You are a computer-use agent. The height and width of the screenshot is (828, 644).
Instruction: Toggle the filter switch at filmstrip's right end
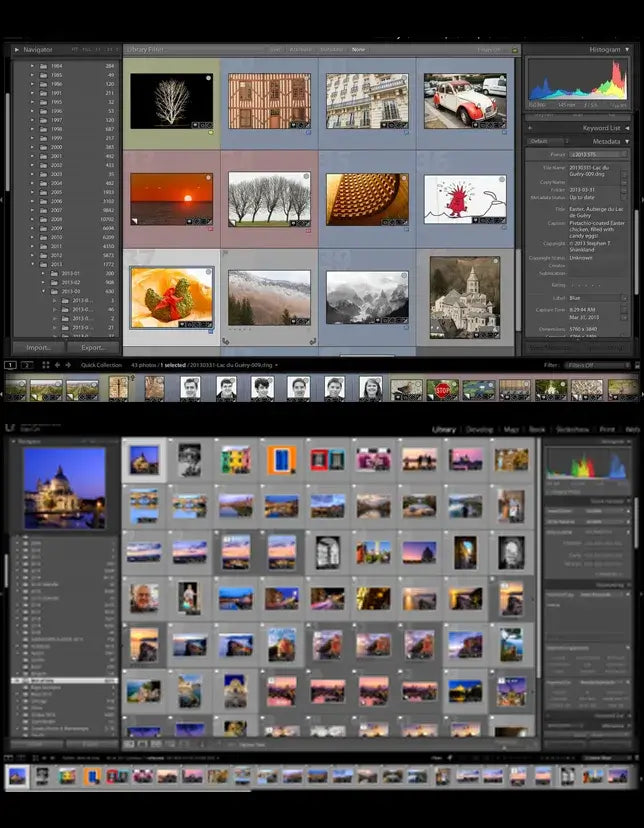pyautogui.click(x=637, y=365)
